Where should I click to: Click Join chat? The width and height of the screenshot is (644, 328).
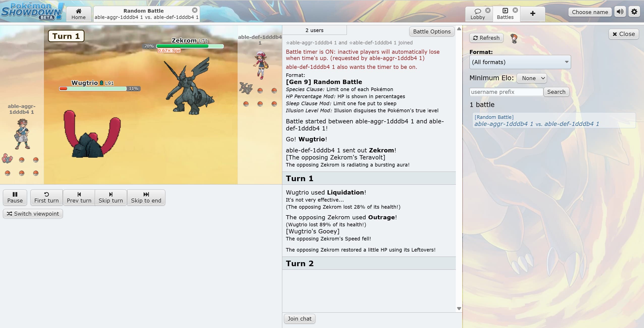[300, 319]
